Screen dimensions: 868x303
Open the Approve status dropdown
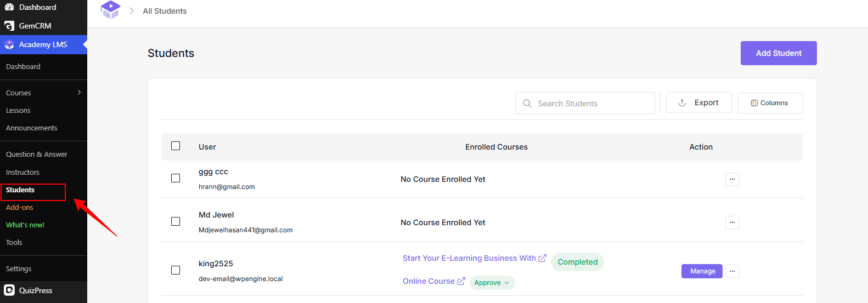point(492,283)
